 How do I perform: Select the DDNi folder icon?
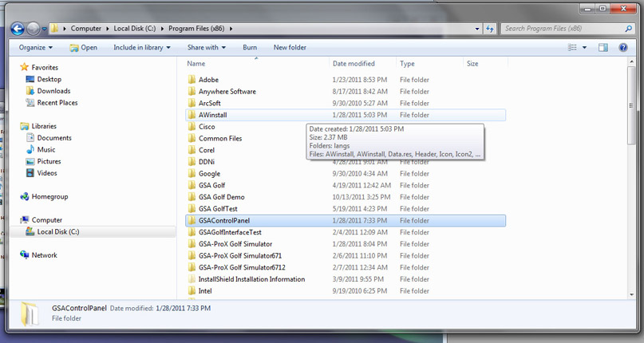pos(192,162)
